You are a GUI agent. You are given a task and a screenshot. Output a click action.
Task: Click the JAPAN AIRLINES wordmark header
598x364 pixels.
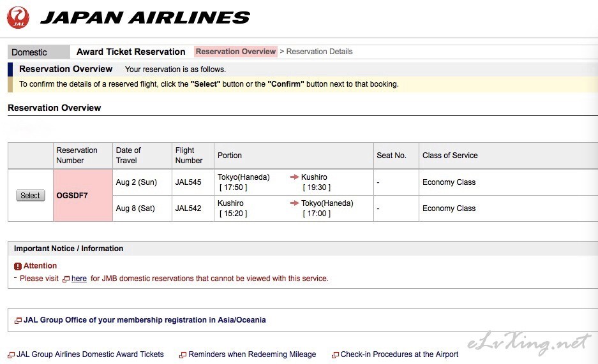tap(145, 17)
